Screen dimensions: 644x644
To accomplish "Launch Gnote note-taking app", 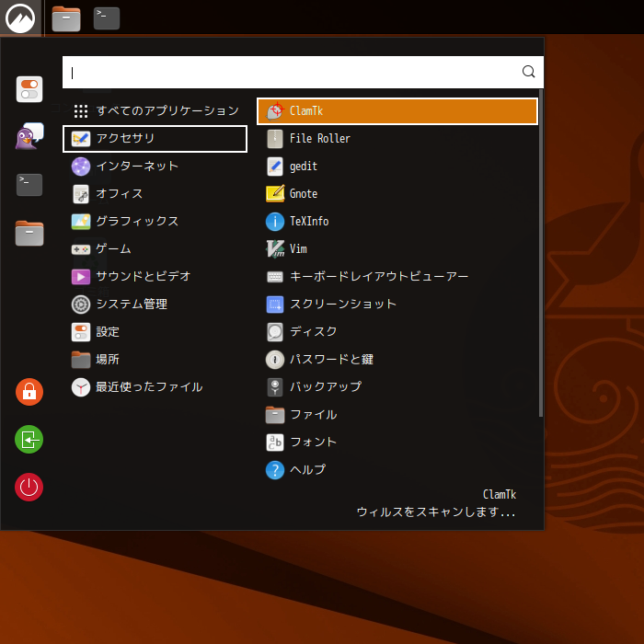I will click(x=397, y=194).
